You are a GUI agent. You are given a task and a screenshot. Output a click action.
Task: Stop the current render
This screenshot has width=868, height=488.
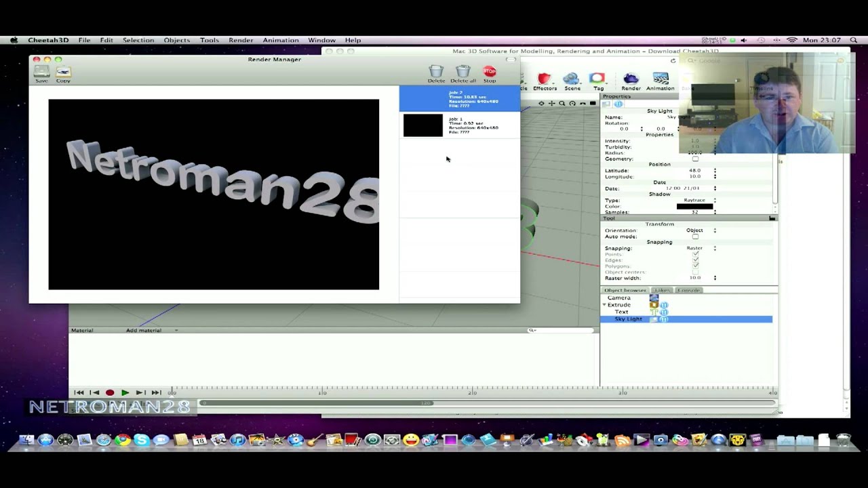click(489, 73)
